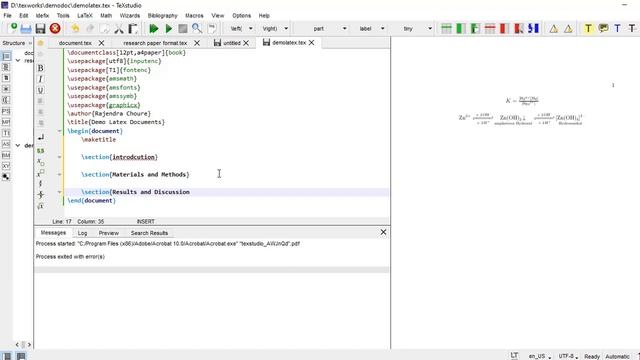This screenshot has height=360, width=640.
Task: Open the File menu
Action: (x=7, y=16)
